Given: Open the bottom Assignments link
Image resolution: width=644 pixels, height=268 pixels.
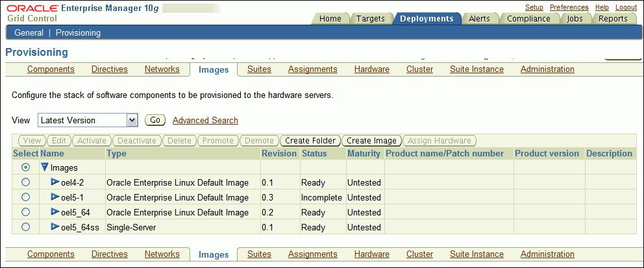Looking at the screenshot, I should tap(312, 254).
